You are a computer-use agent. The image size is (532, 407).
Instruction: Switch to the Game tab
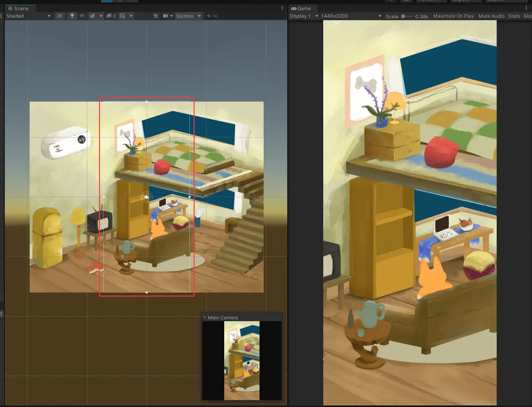pyautogui.click(x=301, y=8)
